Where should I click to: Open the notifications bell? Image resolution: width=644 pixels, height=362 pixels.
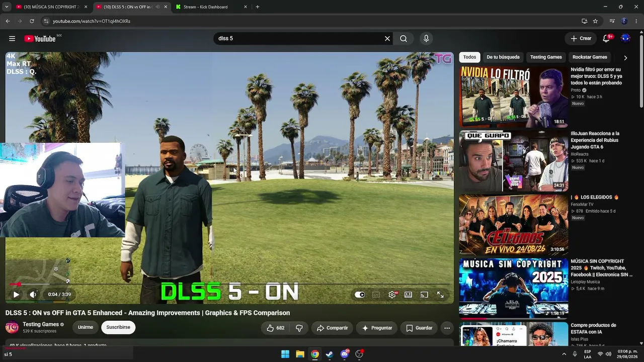[x=607, y=38]
